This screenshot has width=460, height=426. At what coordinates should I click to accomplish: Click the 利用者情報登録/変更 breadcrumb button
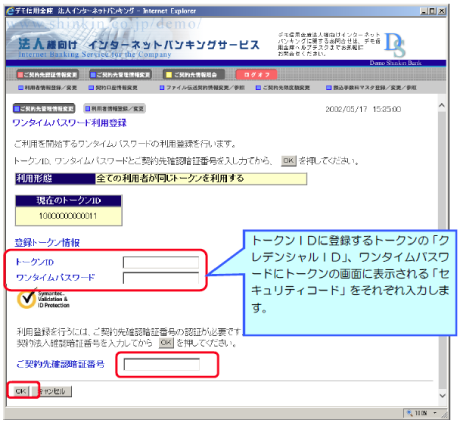114,109
